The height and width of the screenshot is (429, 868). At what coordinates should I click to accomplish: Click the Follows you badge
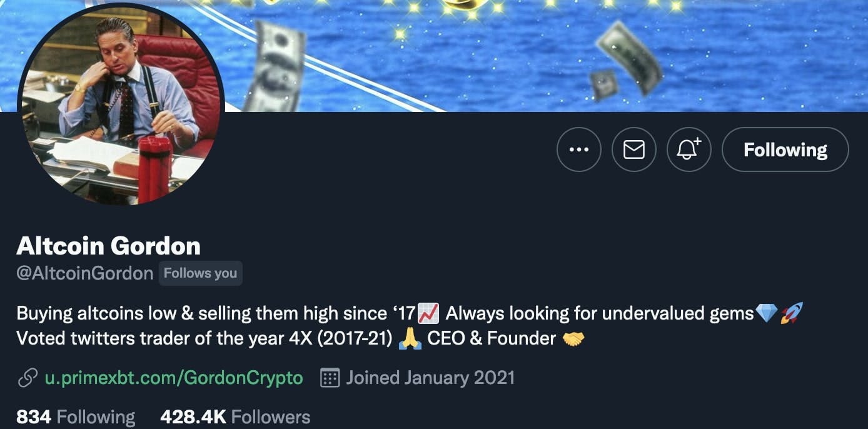200,273
